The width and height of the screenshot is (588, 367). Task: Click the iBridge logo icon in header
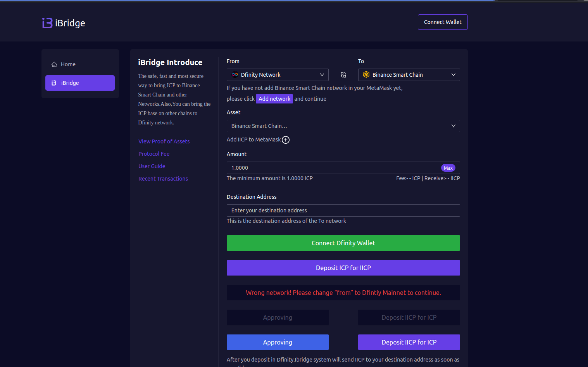click(47, 23)
